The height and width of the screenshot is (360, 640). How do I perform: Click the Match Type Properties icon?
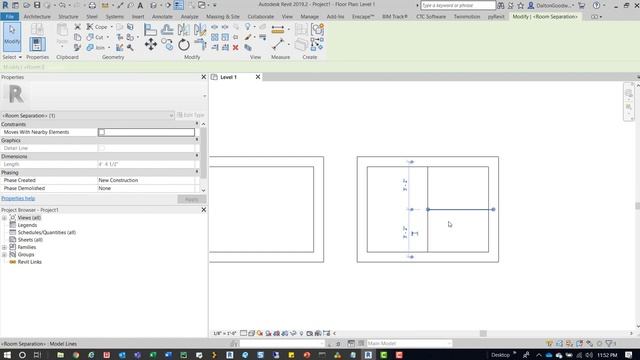78,48
